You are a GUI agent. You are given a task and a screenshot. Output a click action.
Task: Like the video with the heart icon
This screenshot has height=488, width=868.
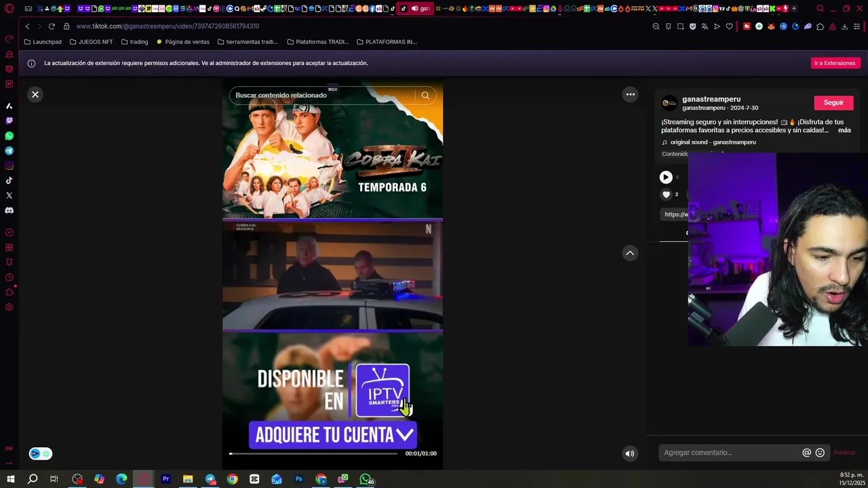pyautogui.click(x=666, y=195)
